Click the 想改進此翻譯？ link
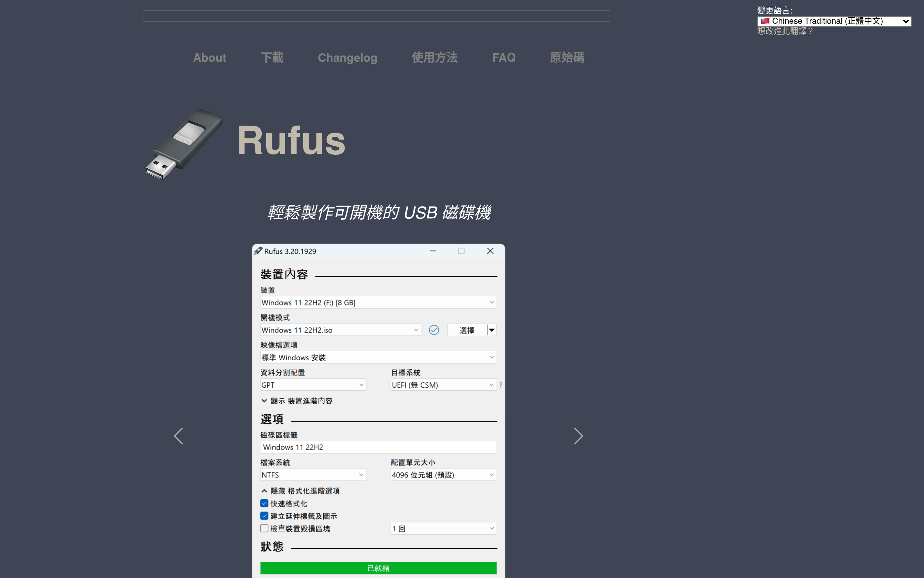 tap(785, 31)
